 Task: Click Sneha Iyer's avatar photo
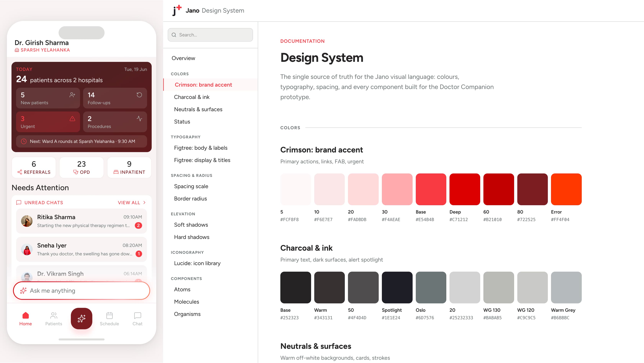tap(27, 249)
